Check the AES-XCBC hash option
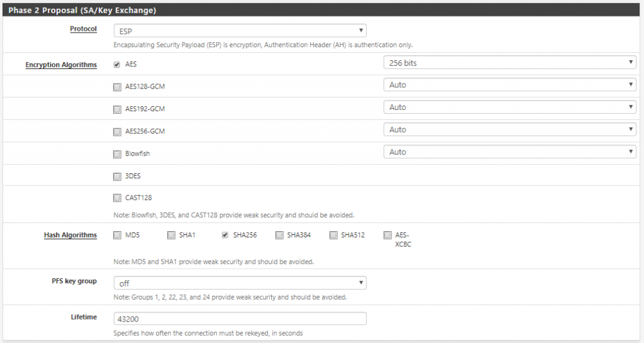Image resolution: width=644 pixels, height=343 pixels. point(387,235)
